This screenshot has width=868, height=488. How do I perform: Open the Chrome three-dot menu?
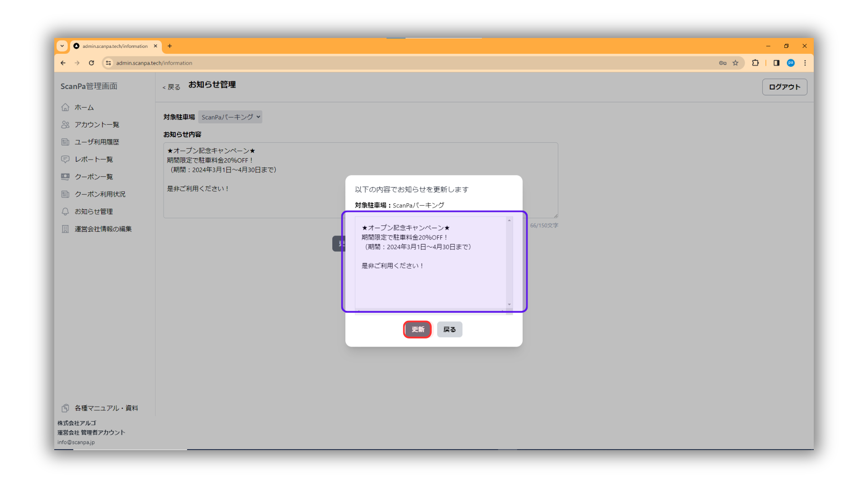coord(805,63)
